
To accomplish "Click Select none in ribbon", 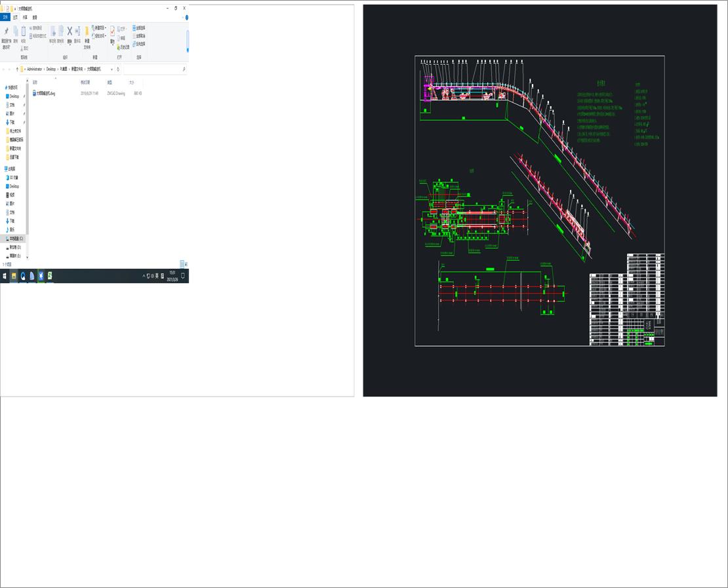I will click(x=139, y=36).
